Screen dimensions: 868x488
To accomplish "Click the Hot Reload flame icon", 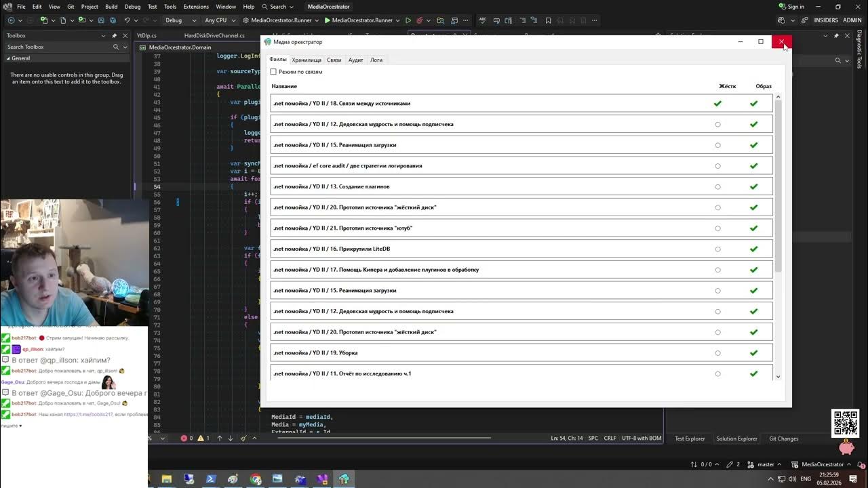I will coord(420,20).
